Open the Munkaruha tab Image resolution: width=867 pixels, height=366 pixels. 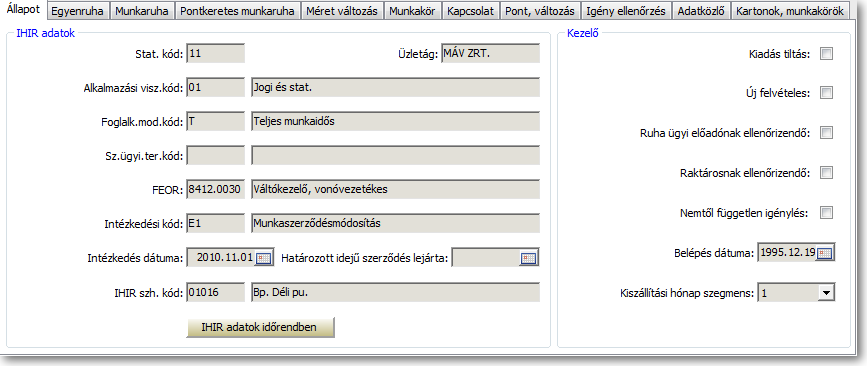(142, 11)
